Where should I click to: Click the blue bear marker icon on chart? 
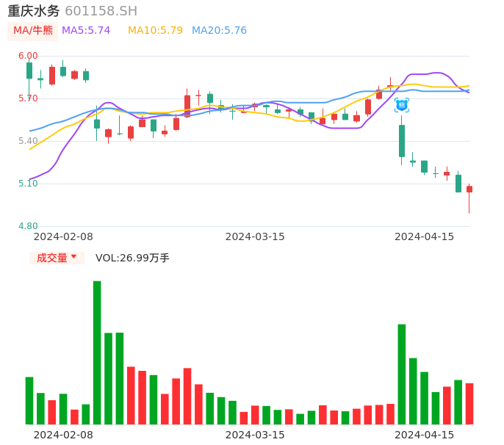click(402, 105)
